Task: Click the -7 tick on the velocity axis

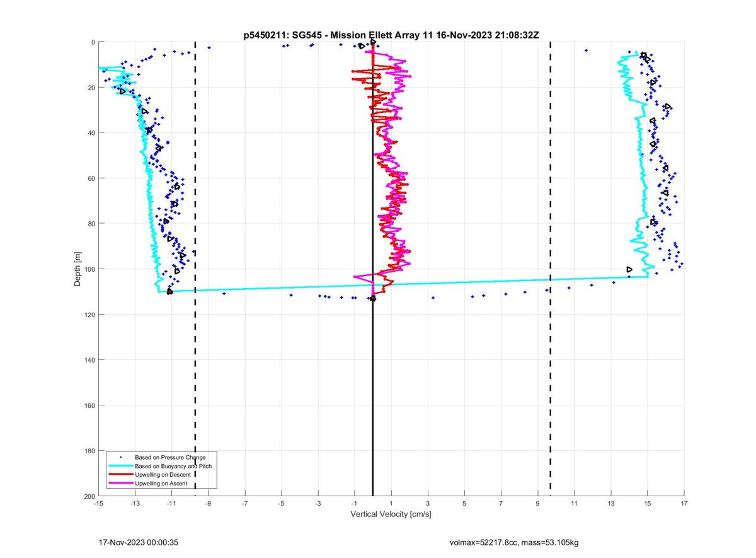Action: coord(244,504)
